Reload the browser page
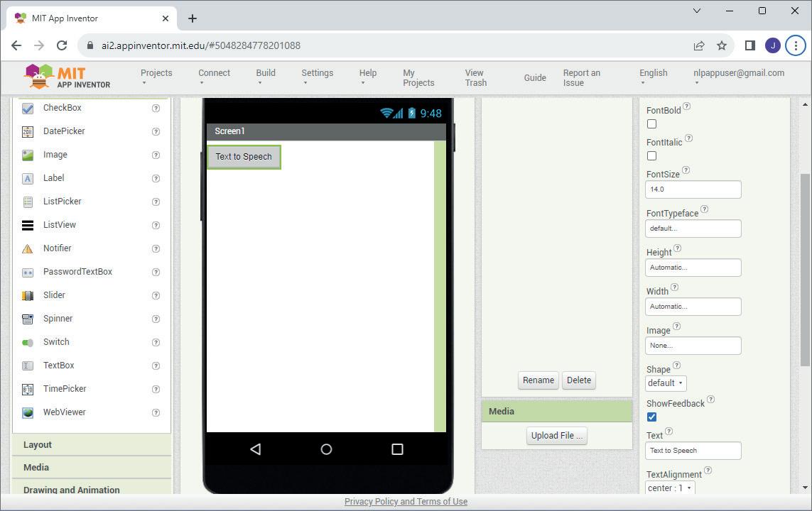This screenshot has height=511, width=812. pyautogui.click(x=62, y=45)
